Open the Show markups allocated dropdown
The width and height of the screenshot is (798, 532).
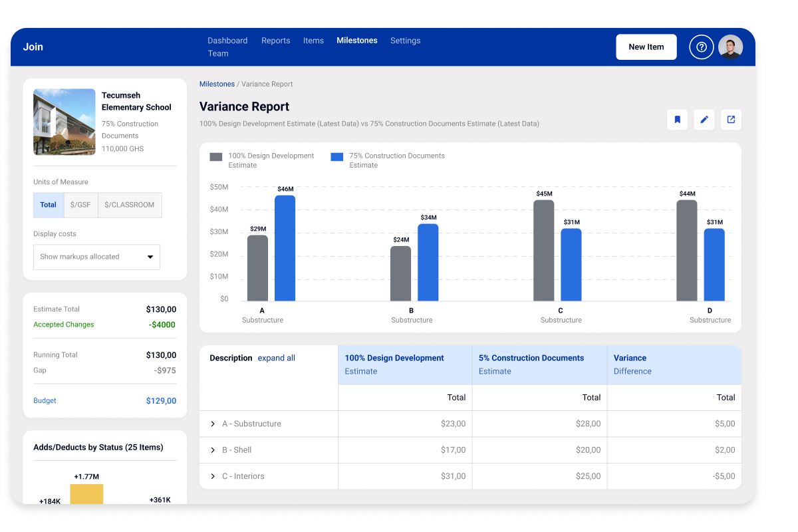click(96, 257)
